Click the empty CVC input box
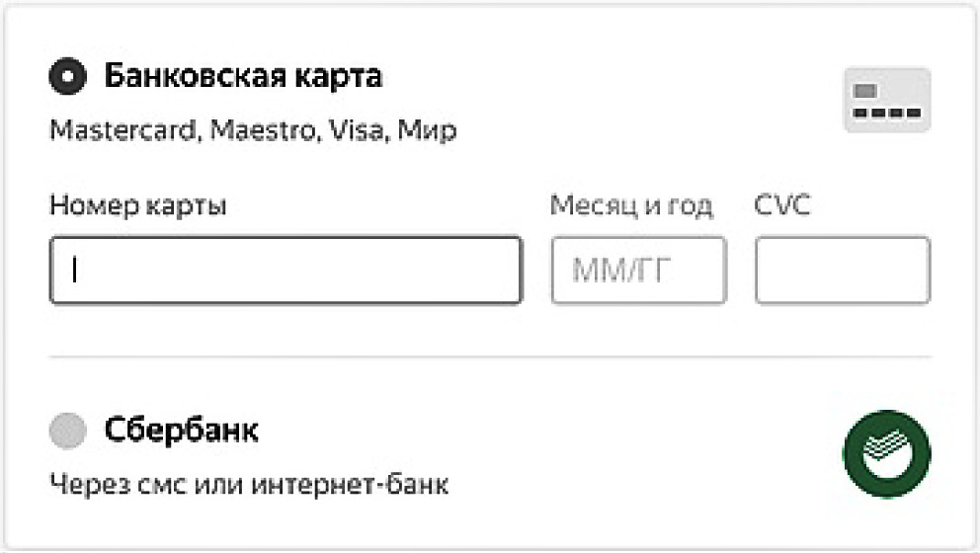 click(x=842, y=271)
